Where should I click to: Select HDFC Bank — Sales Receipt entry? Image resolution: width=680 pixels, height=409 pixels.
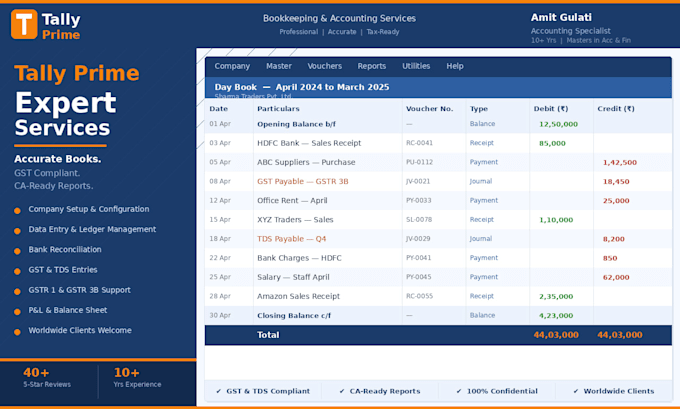[x=438, y=143]
